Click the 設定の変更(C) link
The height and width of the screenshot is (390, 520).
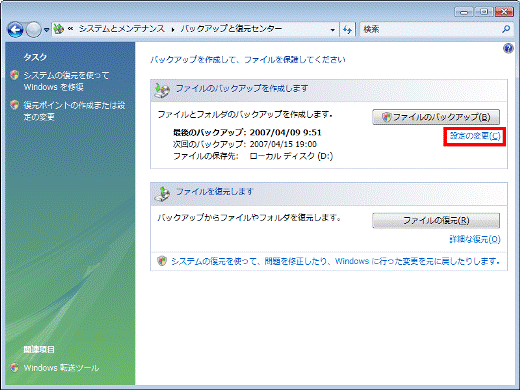475,136
